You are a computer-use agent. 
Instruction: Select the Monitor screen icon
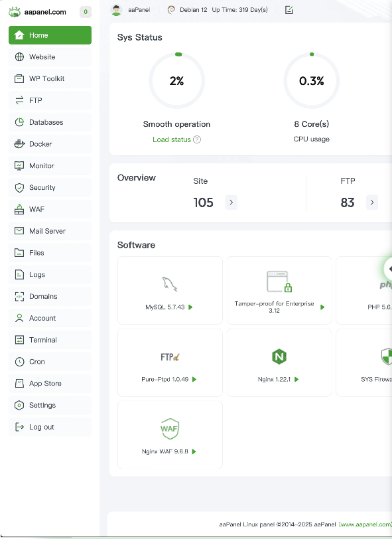pyautogui.click(x=19, y=166)
